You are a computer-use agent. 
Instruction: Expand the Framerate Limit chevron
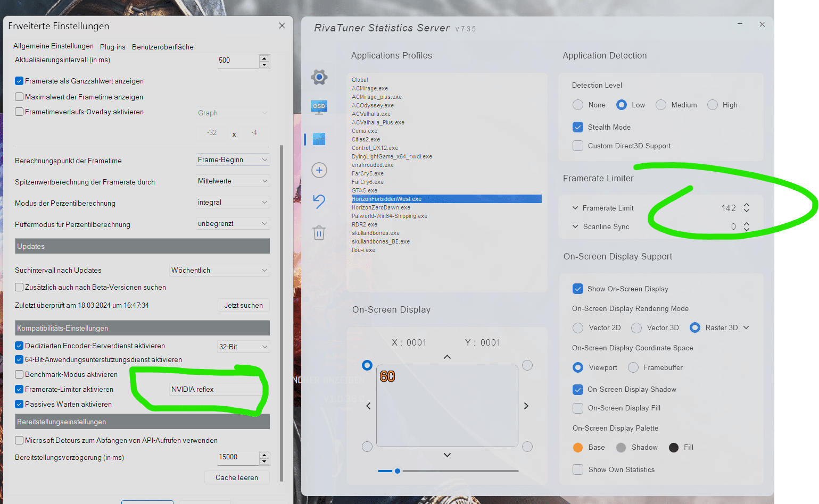tap(575, 208)
